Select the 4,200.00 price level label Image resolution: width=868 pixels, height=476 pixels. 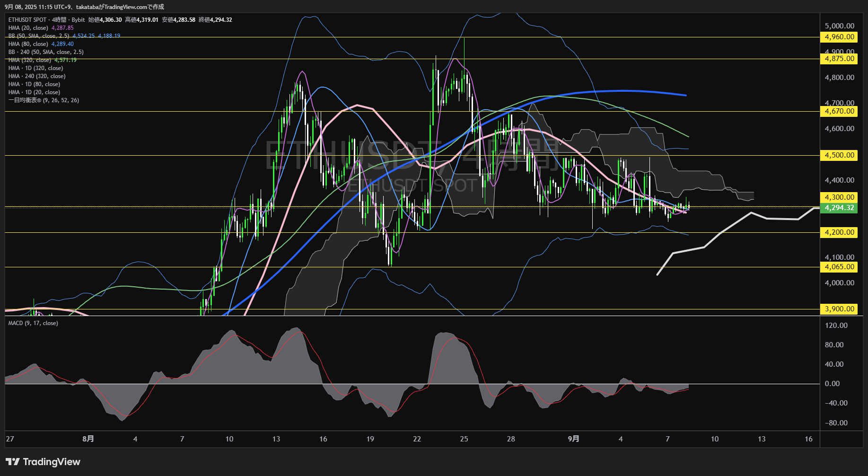840,232
